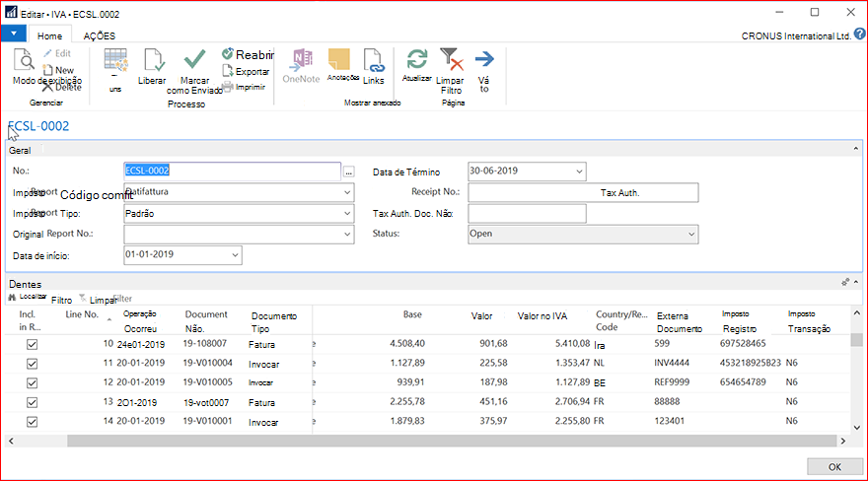The width and height of the screenshot is (868, 481).
Task: Click the lines Limpar Filter icon
Action: point(83,299)
